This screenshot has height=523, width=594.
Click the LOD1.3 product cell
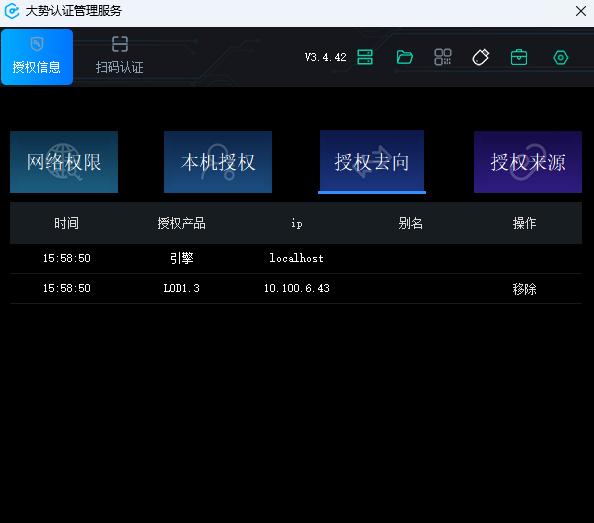pos(181,288)
